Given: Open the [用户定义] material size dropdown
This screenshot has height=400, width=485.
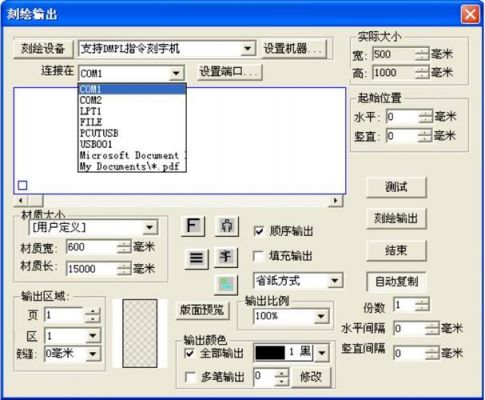Looking at the screenshot, I should (150, 227).
